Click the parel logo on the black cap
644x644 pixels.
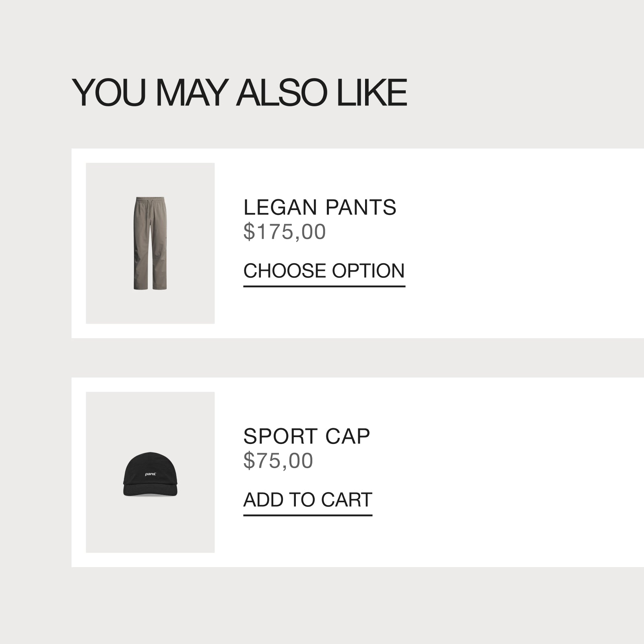(151, 474)
